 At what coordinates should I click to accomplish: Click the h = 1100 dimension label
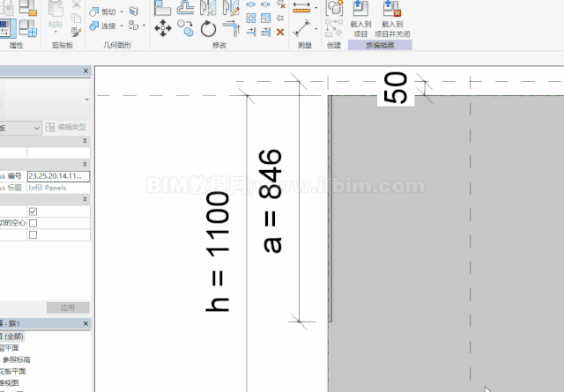click(x=218, y=251)
